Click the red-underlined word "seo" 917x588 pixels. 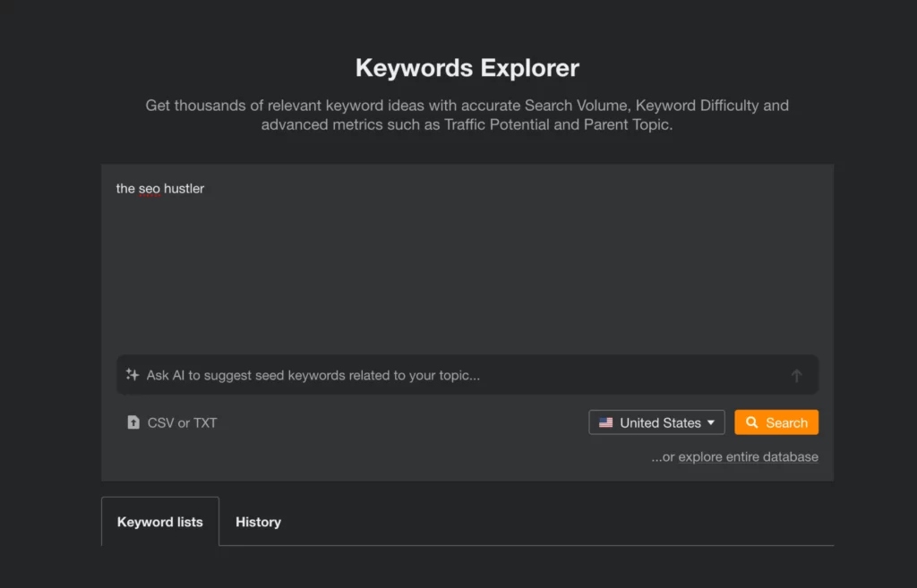[x=149, y=189]
